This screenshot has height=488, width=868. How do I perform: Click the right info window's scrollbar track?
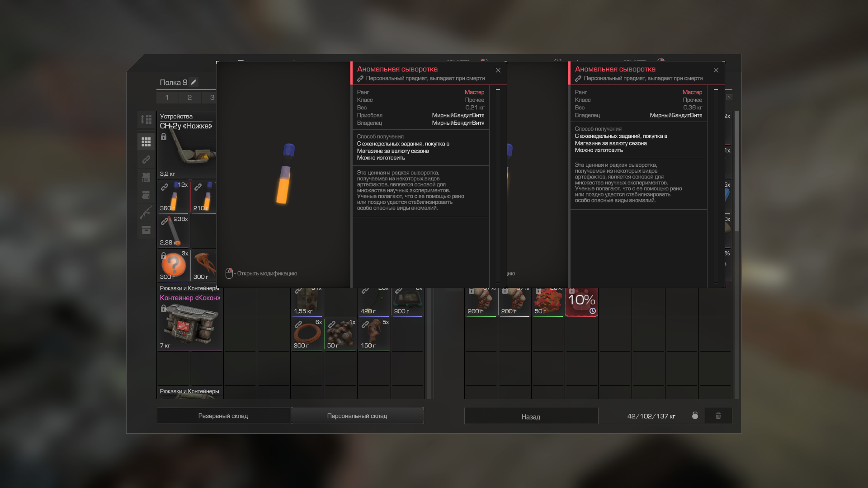(716, 186)
